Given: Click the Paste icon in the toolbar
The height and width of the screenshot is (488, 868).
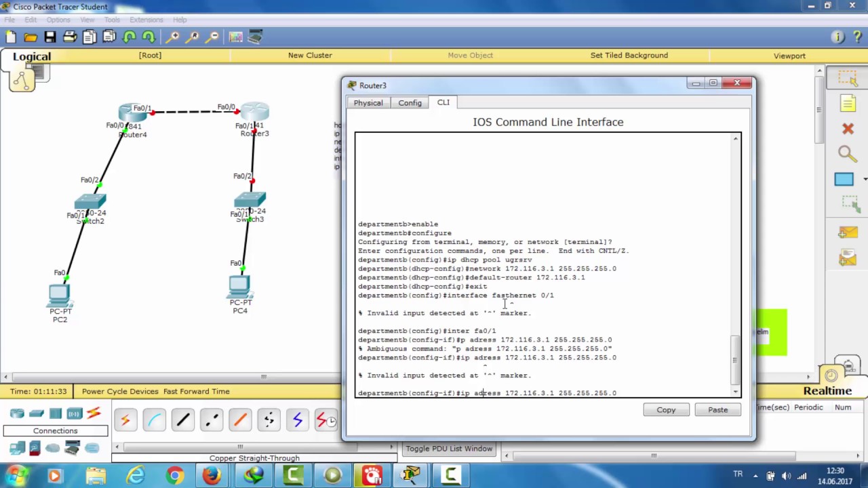Looking at the screenshot, I should coord(109,37).
